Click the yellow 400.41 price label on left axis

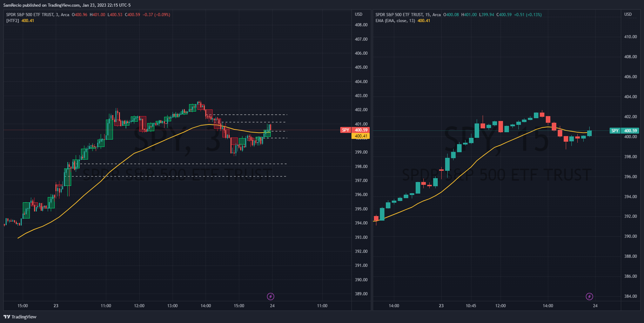click(361, 136)
